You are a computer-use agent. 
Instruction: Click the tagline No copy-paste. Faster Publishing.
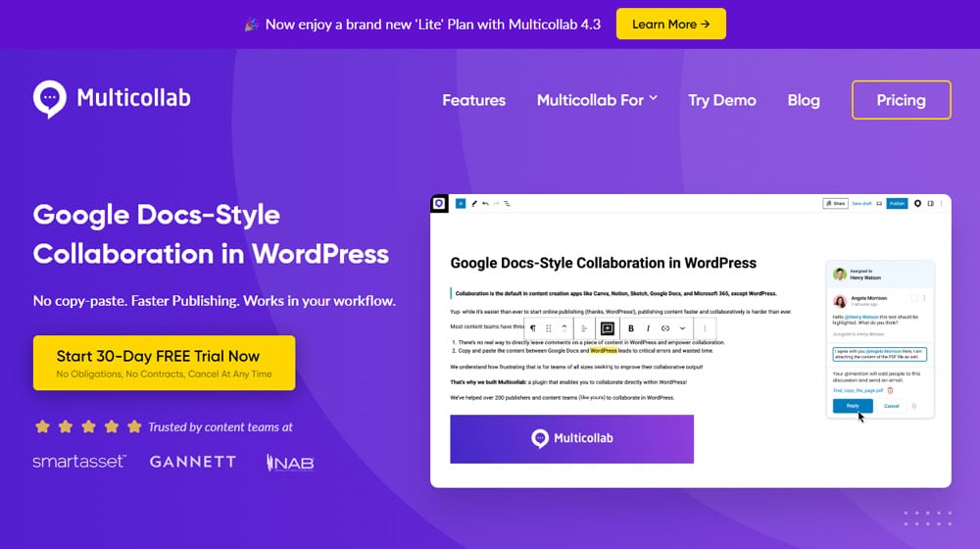(x=136, y=301)
